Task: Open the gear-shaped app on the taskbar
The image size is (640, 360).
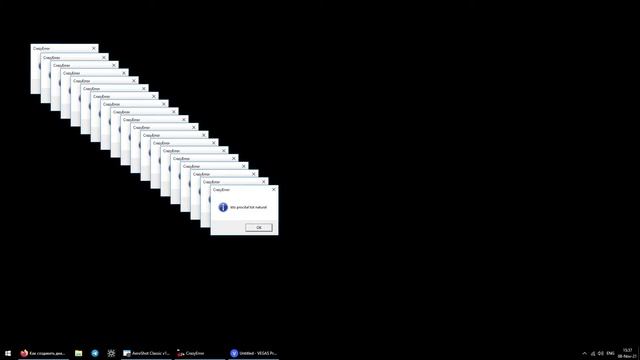Action: point(111,353)
